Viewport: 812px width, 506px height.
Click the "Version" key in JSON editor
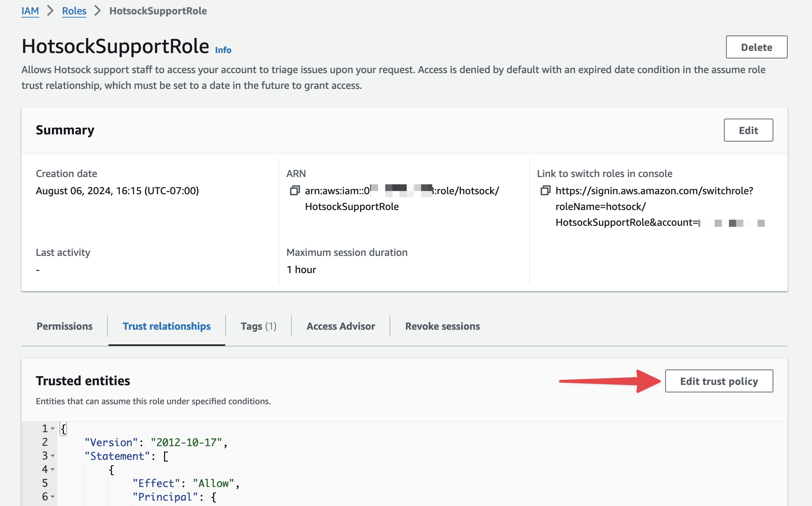(111, 442)
